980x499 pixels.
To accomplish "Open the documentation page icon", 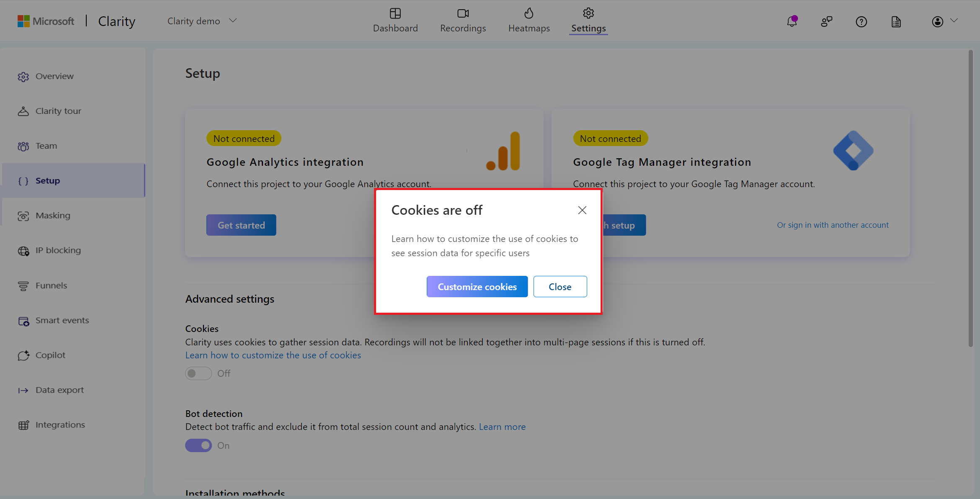I will pyautogui.click(x=896, y=21).
